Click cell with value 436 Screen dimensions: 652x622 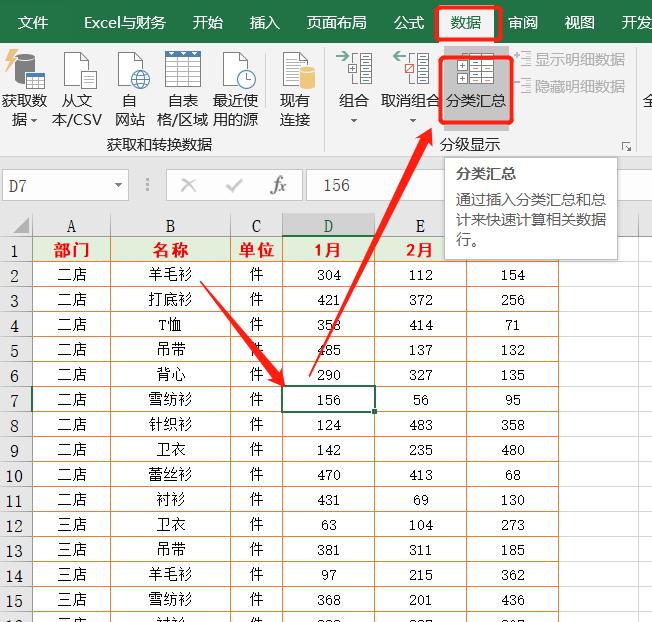pos(512,600)
